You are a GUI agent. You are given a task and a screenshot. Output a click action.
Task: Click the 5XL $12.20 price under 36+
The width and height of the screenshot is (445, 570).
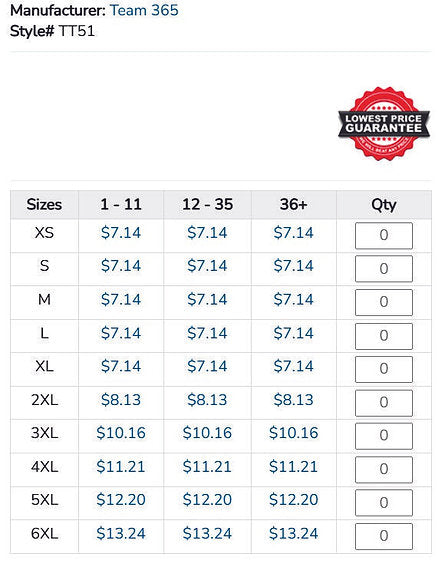tap(293, 499)
